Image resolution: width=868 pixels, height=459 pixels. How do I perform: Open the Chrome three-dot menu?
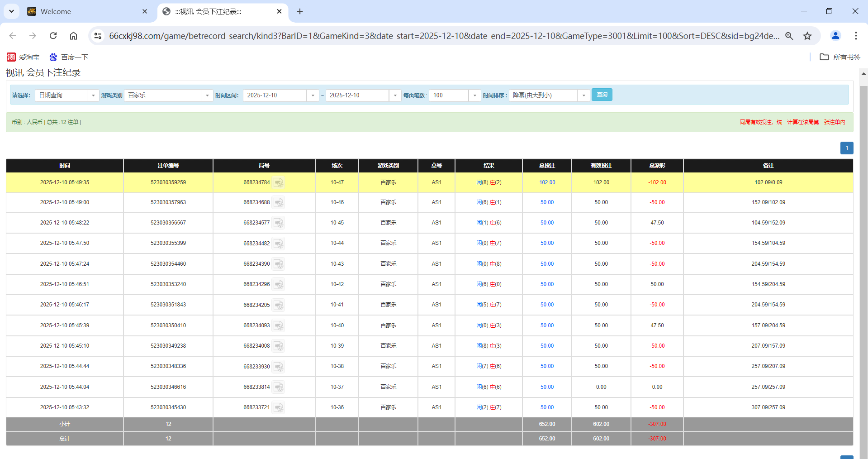856,36
